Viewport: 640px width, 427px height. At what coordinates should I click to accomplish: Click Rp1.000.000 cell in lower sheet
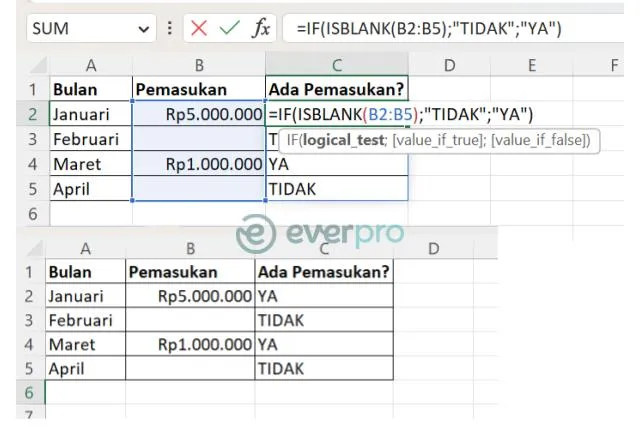(x=190, y=345)
